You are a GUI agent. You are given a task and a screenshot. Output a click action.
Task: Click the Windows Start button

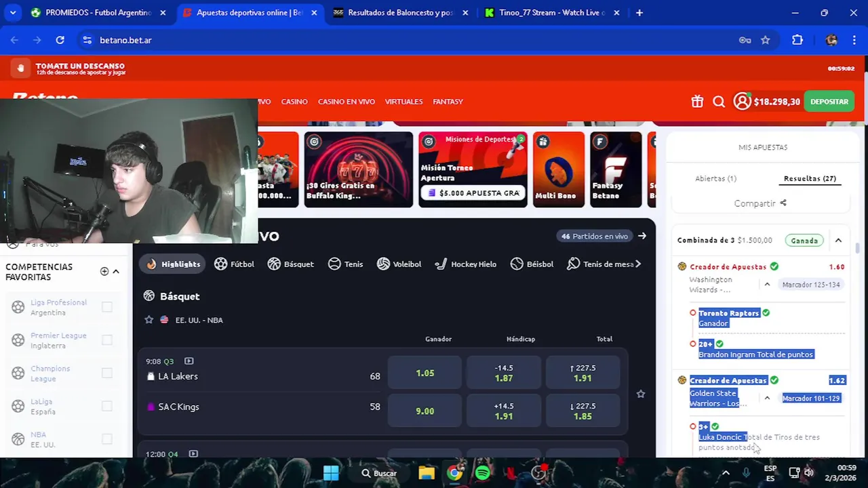pyautogui.click(x=330, y=473)
